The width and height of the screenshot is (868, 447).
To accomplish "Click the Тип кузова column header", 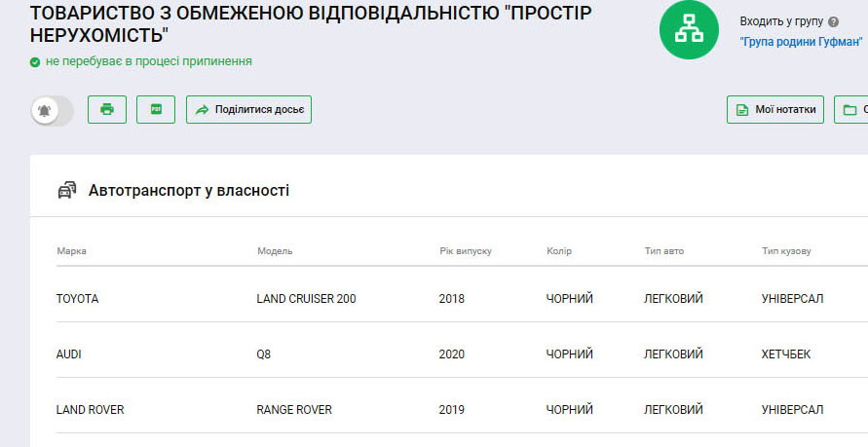I will 786,251.
